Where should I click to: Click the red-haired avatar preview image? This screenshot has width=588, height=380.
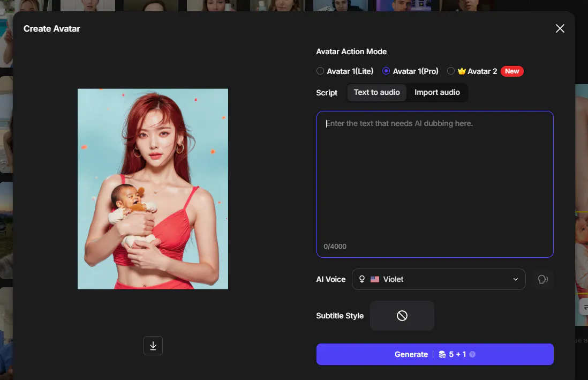153,189
